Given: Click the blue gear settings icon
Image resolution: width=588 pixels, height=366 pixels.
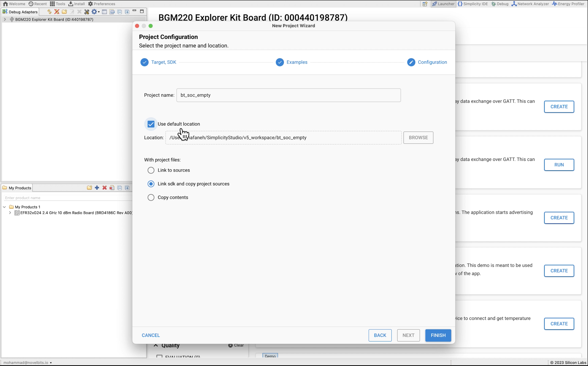Looking at the screenshot, I should (x=94, y=12).
